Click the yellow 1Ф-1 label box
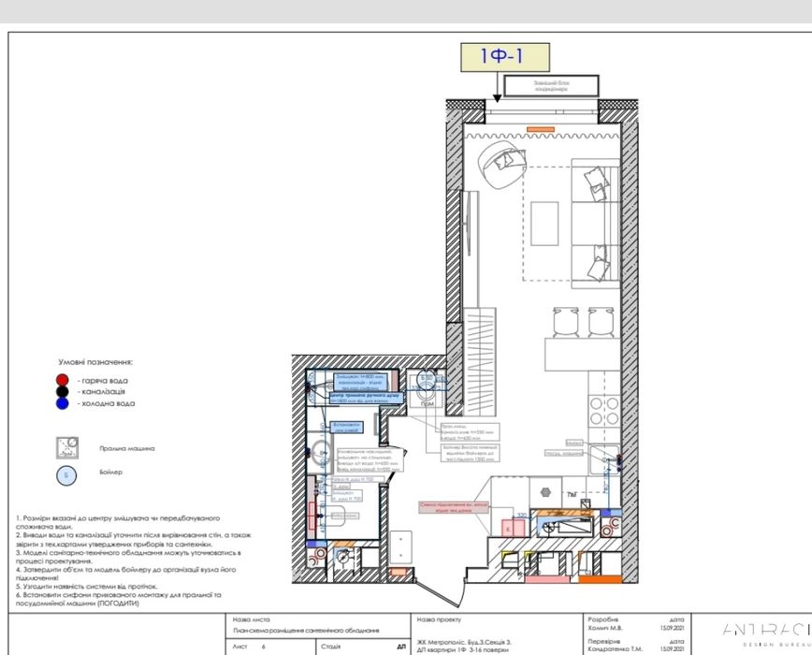 [505, 57]
